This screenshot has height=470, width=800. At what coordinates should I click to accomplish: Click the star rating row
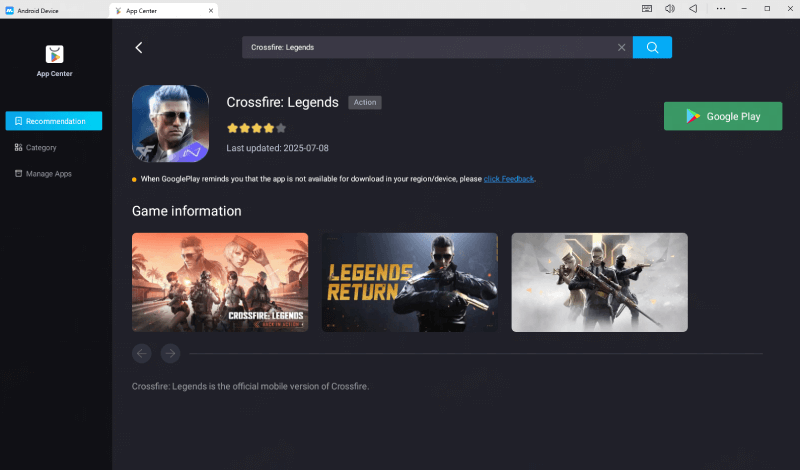(257, 128)
